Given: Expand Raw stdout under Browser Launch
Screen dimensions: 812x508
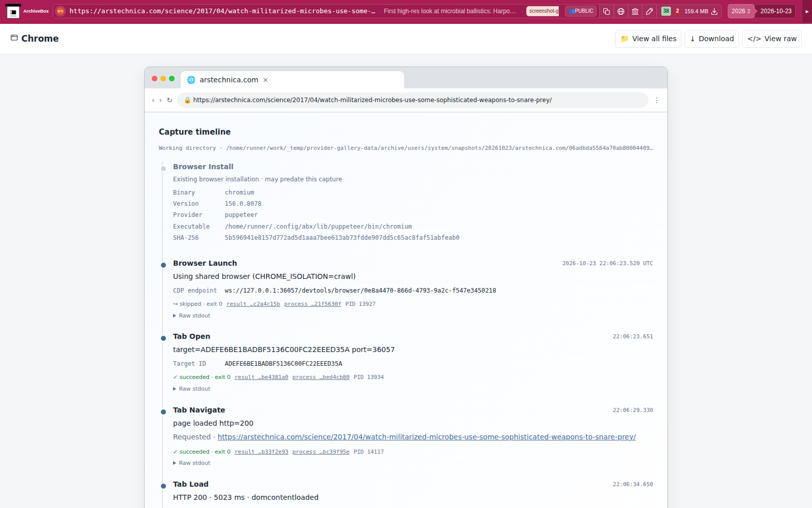Looking at the screenshot, I should (192, 316).
